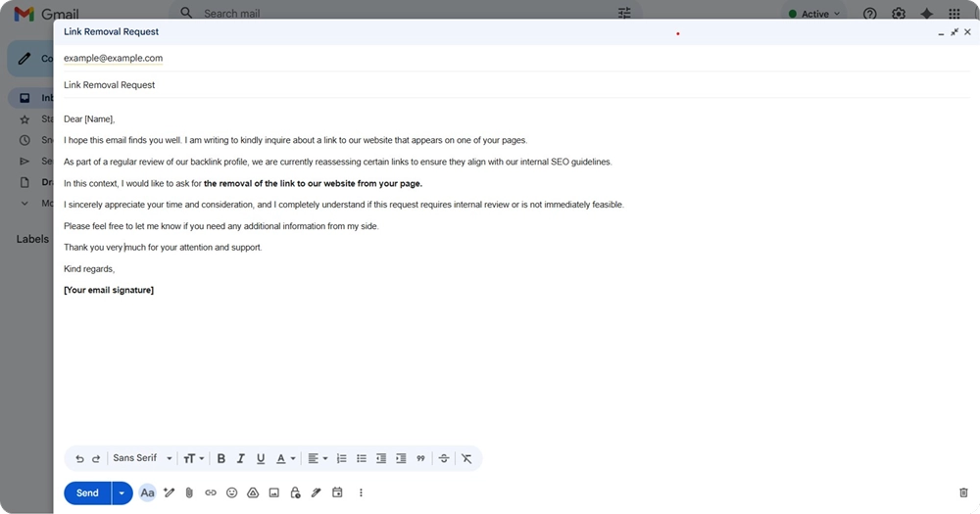The height and width of the screenshot is (514, 980).
Task: Open the Help me write pencil tool
Action: [x=169, y=492]
